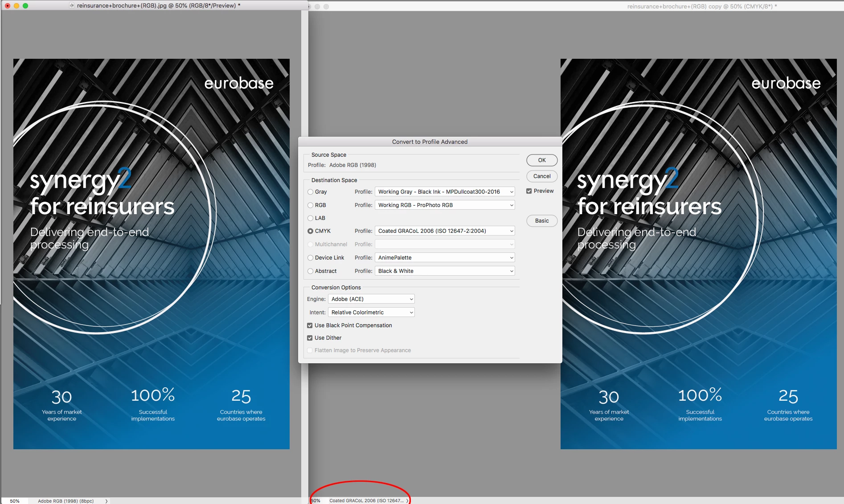Open status bar arrow next to Adobe RGB (1998)
This screenshot has height=504, width=844.
click(106, 501)
